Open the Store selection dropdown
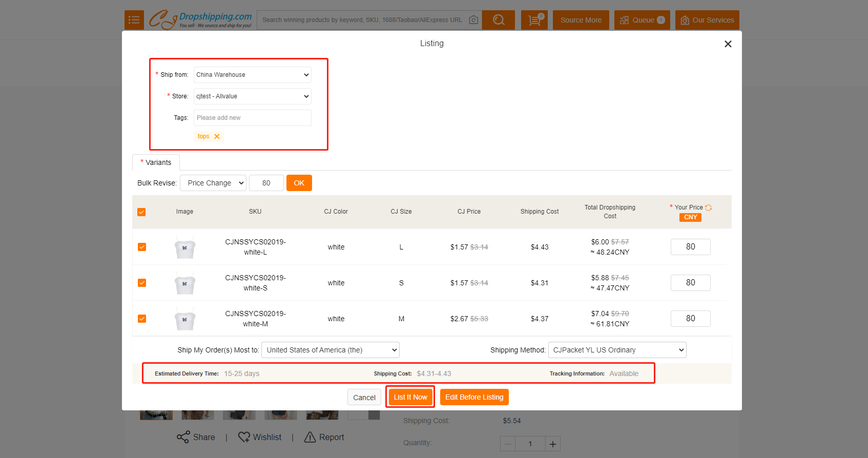 coord(252,96)
